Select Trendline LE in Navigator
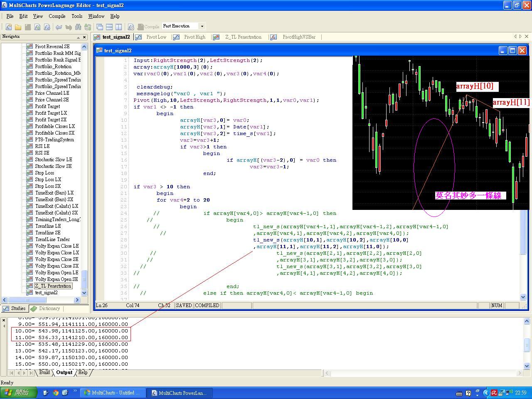This screenshot has height=399, width=532. (48, 226)
